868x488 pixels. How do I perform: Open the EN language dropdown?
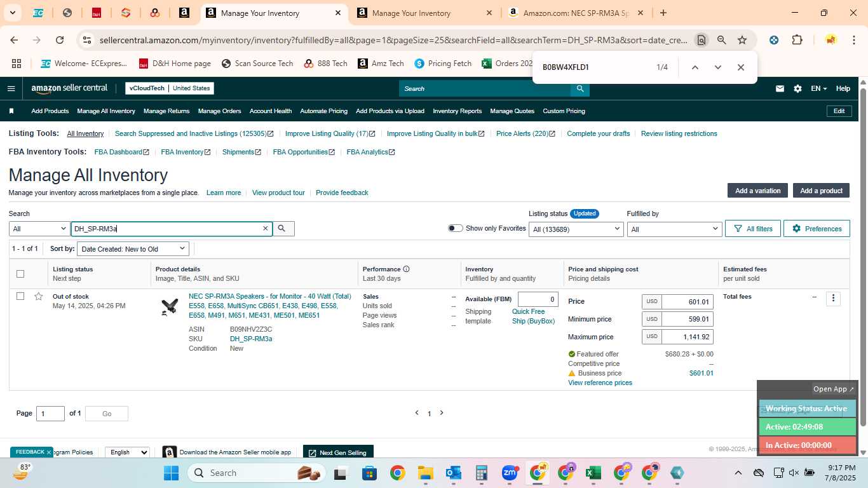coord(818,89)
